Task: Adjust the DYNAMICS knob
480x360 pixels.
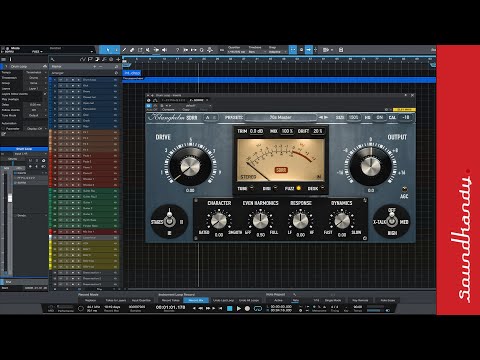Action: pyautogui.click(x=342, y=220)
